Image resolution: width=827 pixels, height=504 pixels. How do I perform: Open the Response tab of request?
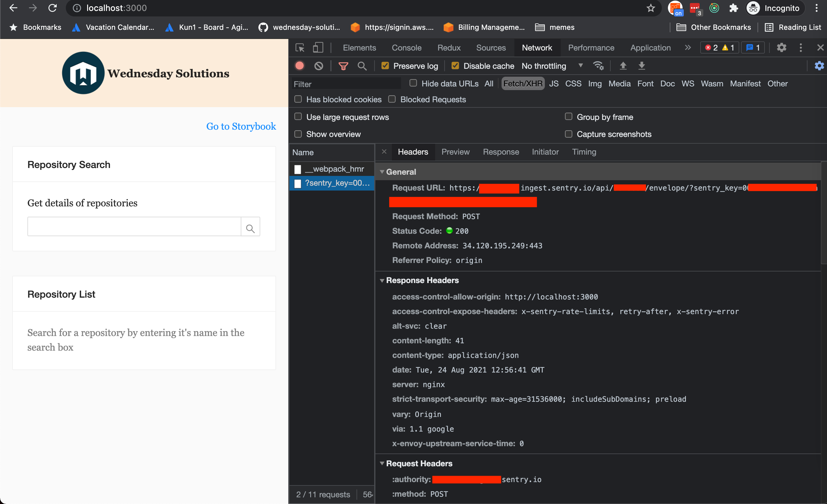501,152
